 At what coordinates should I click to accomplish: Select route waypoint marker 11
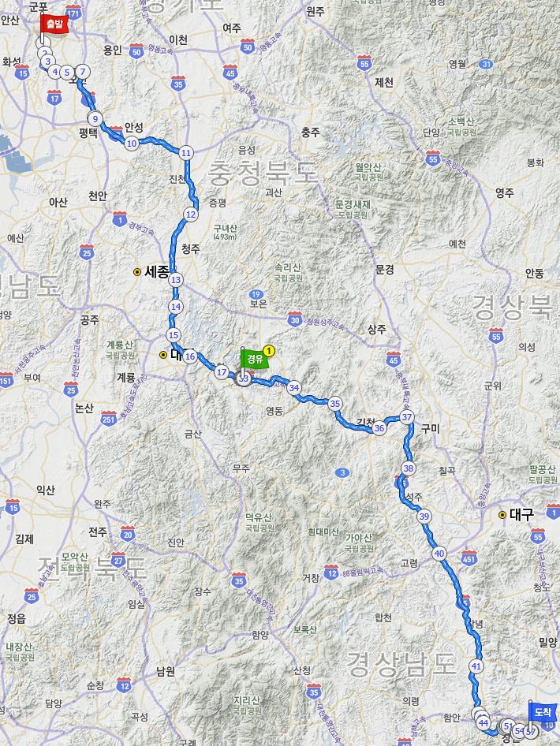point(186,153)
